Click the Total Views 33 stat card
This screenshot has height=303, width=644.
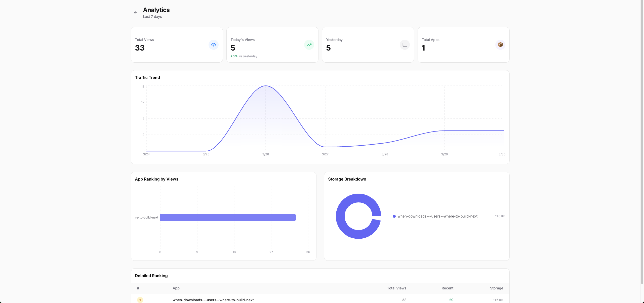tap(171, 45)
